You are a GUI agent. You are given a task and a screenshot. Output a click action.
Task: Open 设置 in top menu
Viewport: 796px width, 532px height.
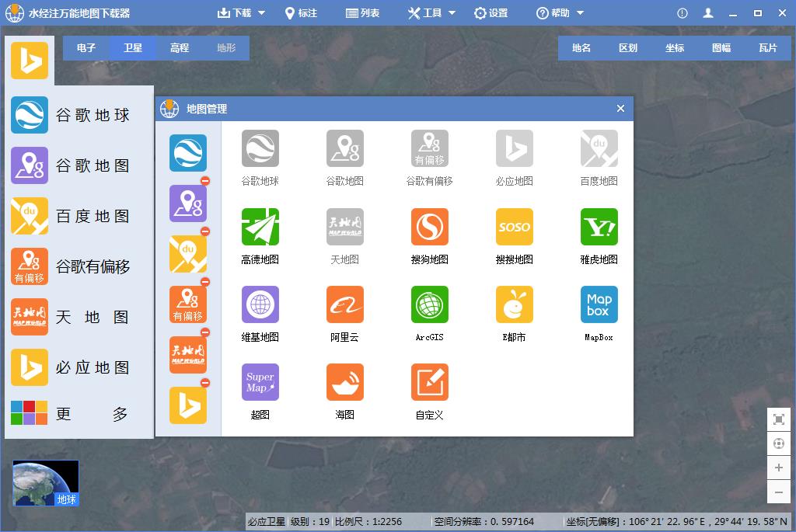[x=491, y=12]
